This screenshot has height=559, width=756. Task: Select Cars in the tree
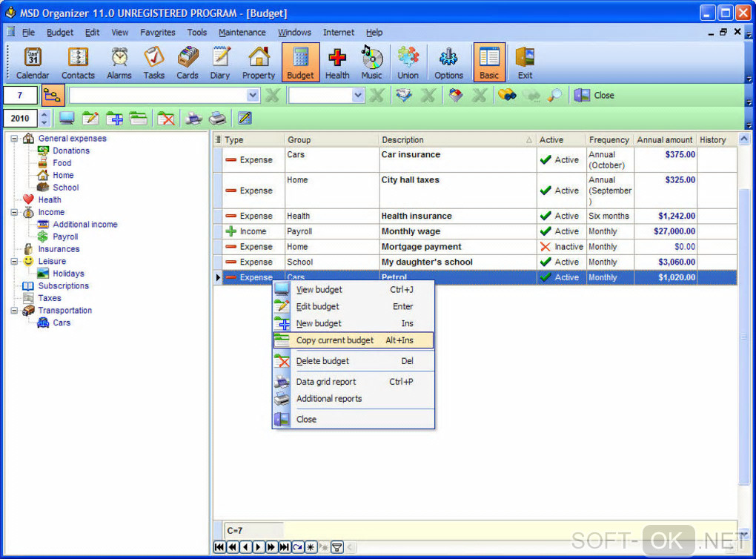[x=62, y=322]
